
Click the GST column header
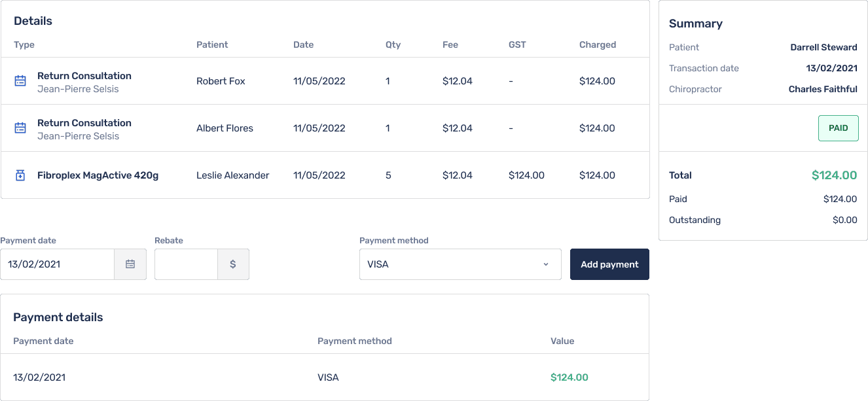517,44
